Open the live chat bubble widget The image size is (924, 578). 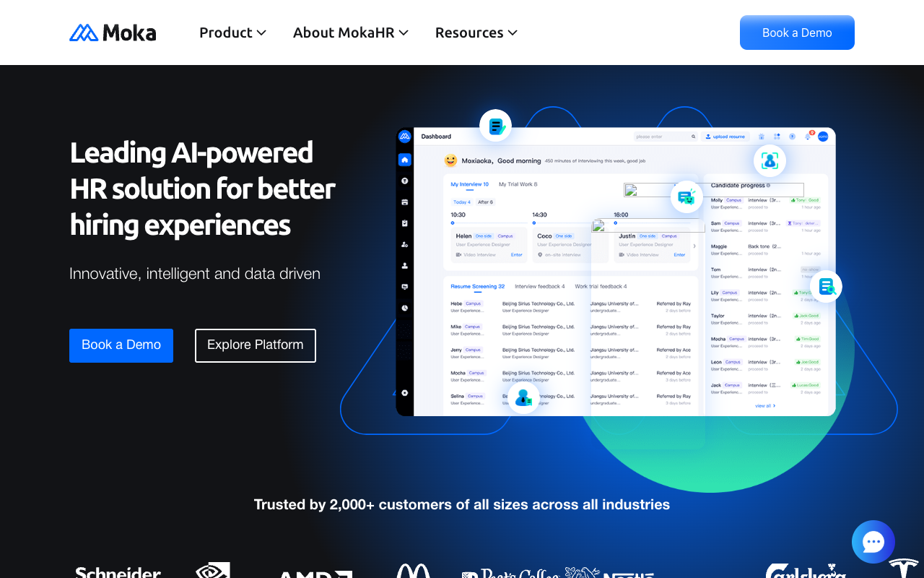pyautogui.click(x=873, y=542)
